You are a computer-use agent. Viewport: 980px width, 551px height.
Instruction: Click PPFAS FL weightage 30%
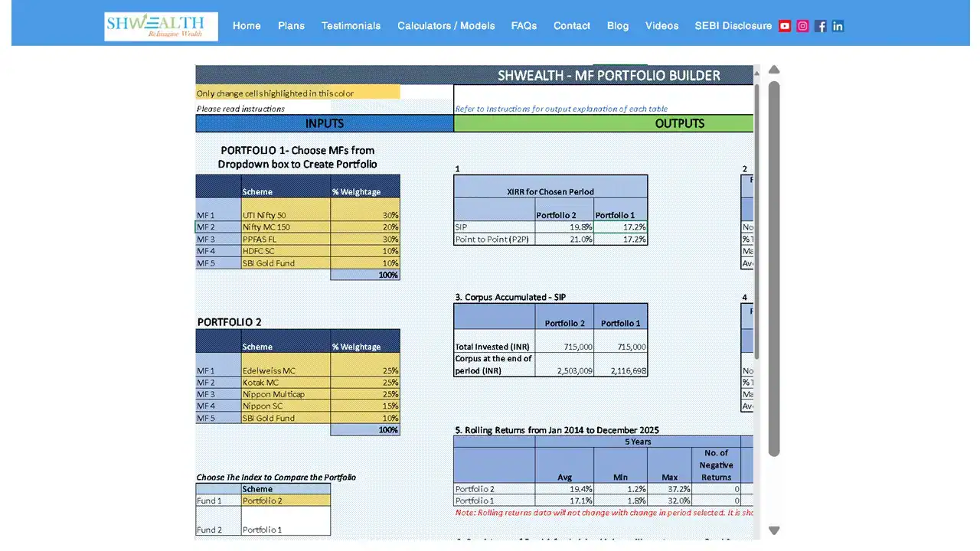[365, 240]
